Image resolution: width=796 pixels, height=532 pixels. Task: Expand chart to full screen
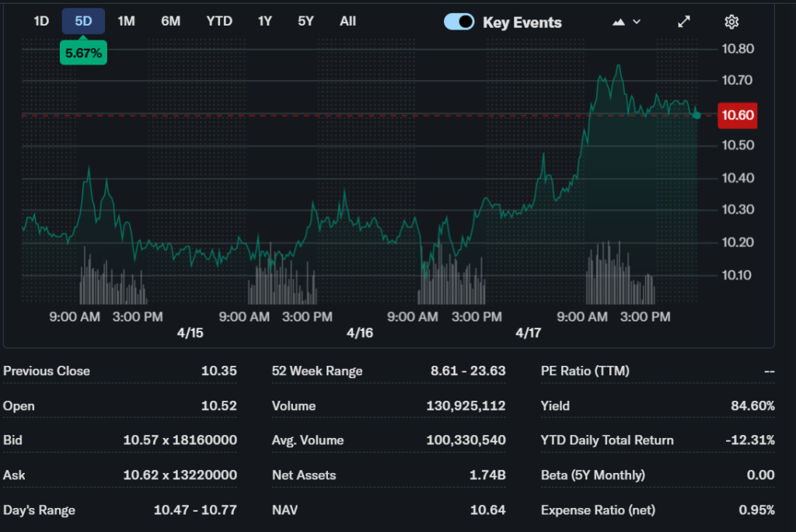683,22
